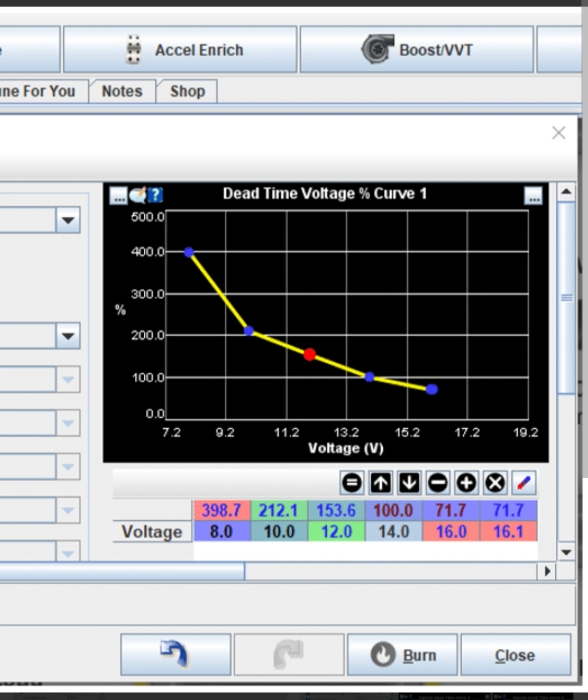Click the decrement down arrow icon

point(409,483)
